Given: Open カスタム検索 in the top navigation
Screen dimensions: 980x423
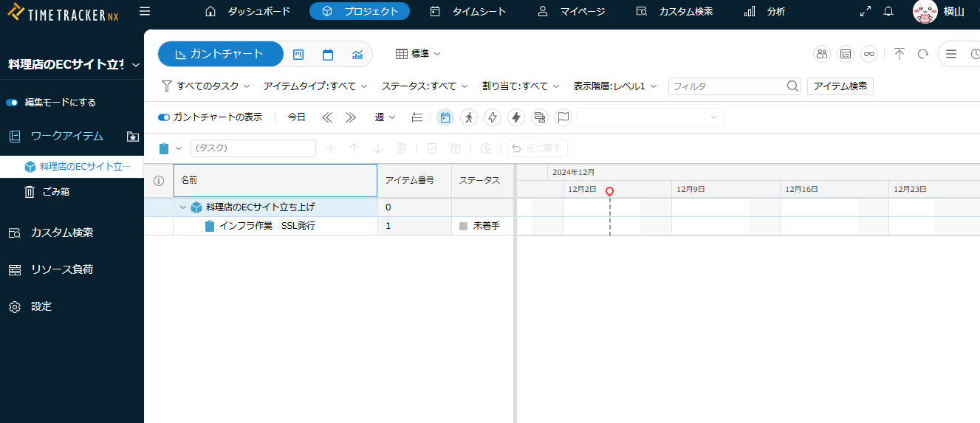Looking at the screenshot, I should pos(674,11).
